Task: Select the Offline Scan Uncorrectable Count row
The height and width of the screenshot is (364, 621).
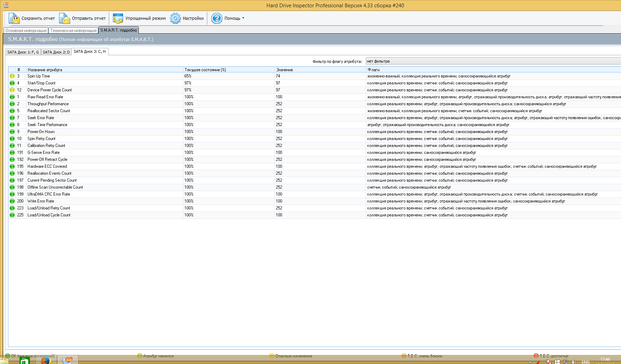Action: [x=315, y=187]
